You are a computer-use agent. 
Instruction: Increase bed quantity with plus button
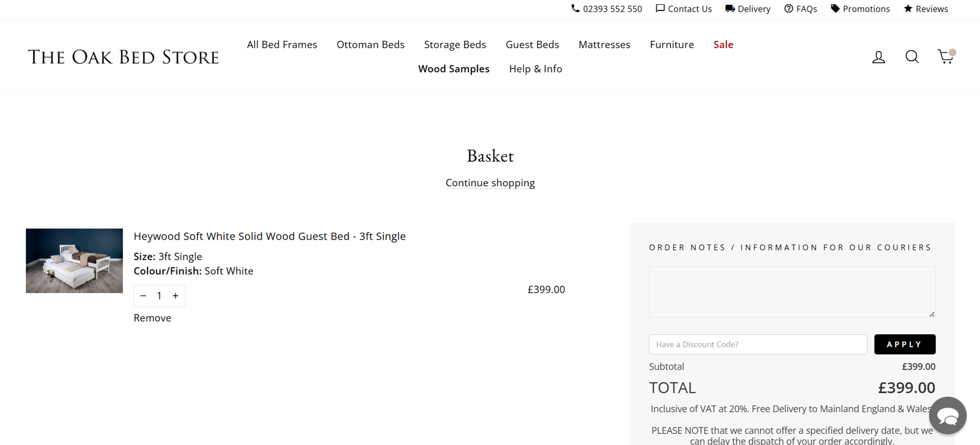tap(175, 295)
